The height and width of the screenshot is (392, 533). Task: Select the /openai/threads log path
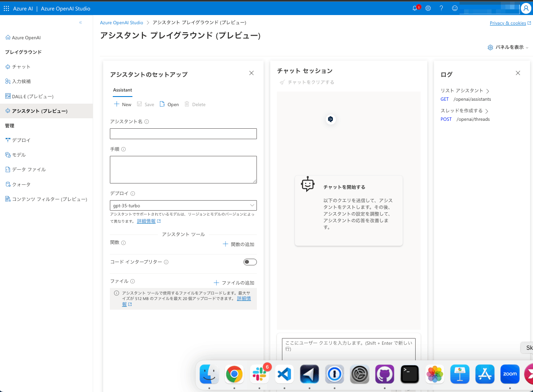click(x=473, y=120)
